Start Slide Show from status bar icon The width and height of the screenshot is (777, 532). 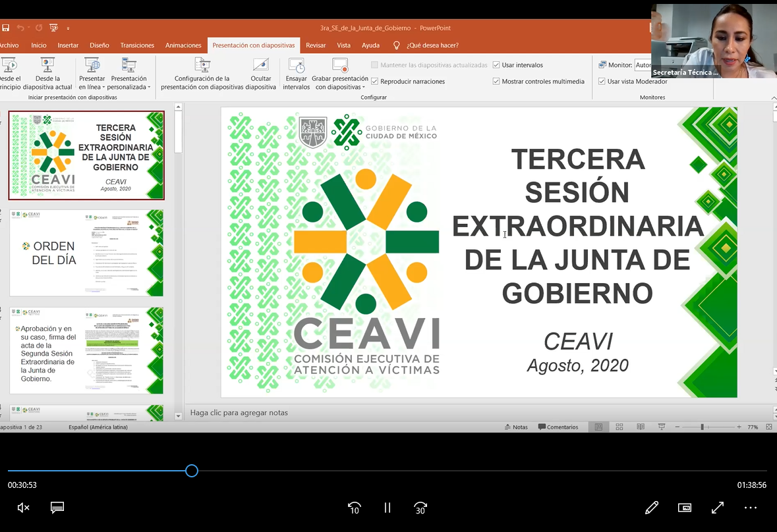[x=662, y=427]
